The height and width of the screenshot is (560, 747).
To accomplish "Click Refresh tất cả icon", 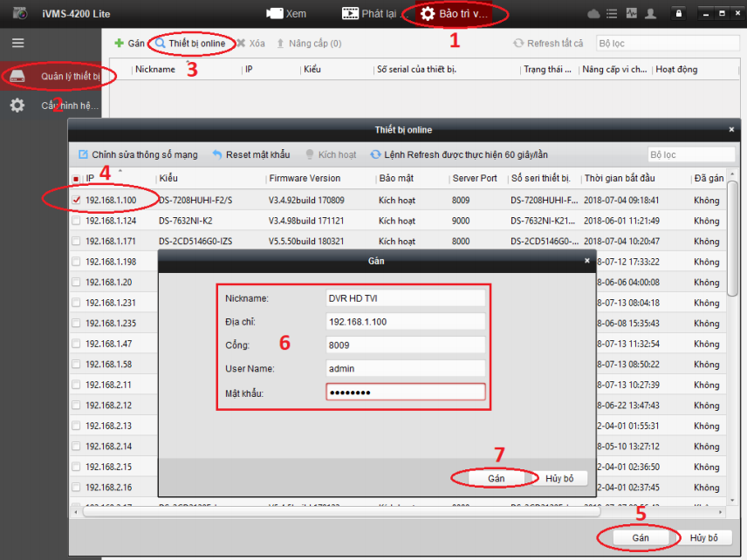I will pos(518,43).
